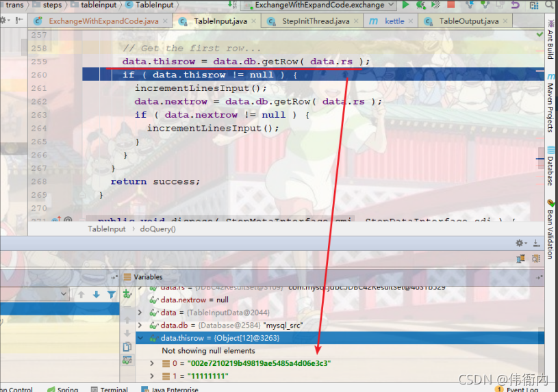The height and width of the screenshot is (392, 558).
Task: Open the Maven Projects side panel
Action: 550,103
